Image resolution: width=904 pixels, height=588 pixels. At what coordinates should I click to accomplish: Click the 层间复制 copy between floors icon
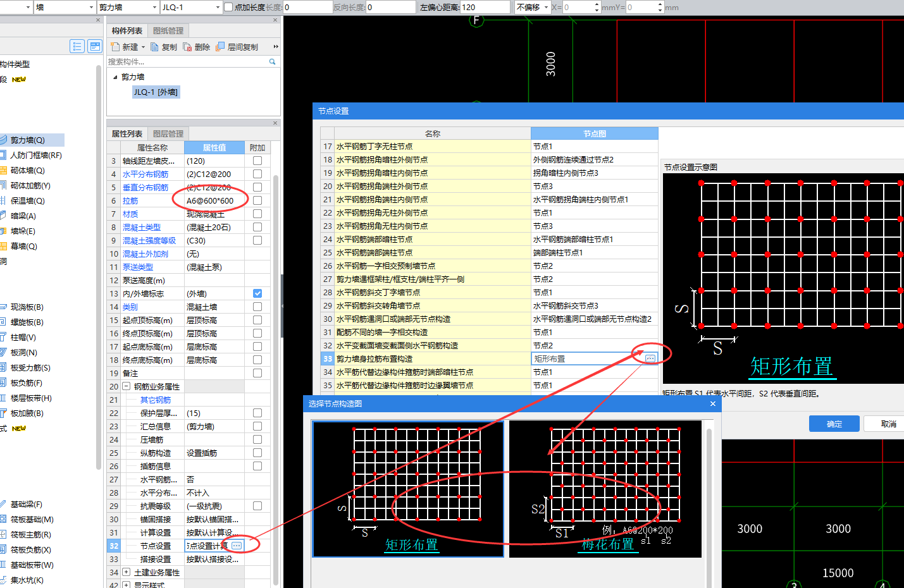click(220, 47)
